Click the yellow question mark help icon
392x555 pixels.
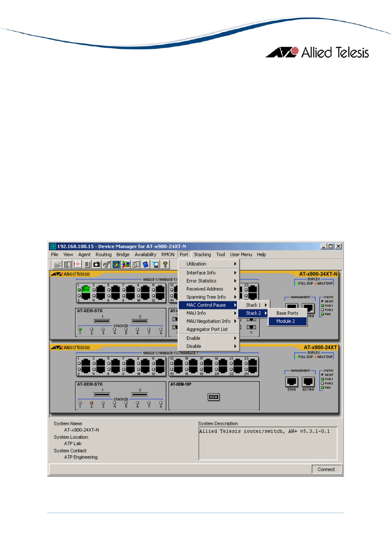pyautogui.click(x=165, y=265)
